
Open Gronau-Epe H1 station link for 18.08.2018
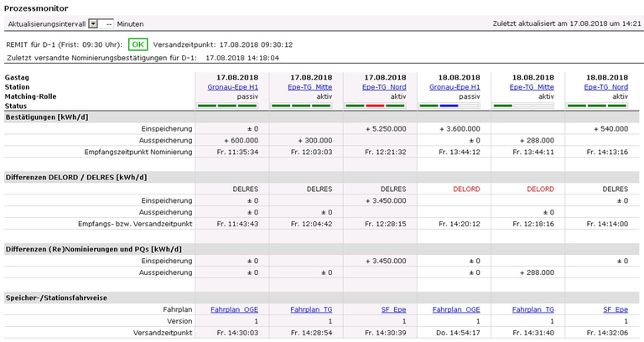click(x=454, y=86)
